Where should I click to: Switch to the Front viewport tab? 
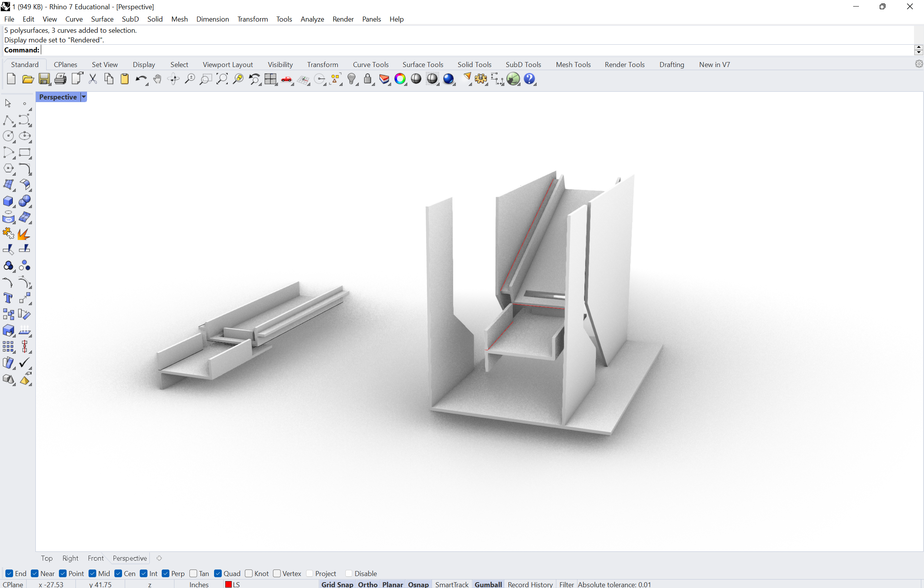point(95,558)
